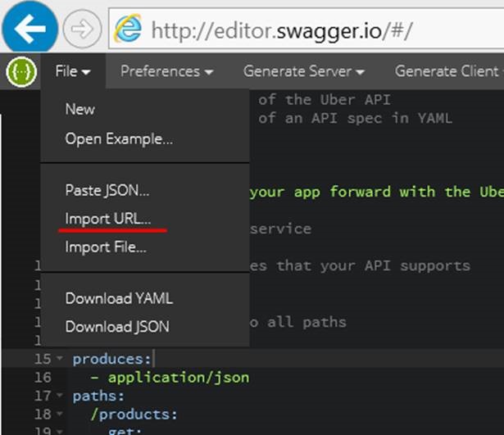Click the '/products:' key on line 18
Viewport: 504px width, 435px height.
pyautogui.click(x=134, y=415)
